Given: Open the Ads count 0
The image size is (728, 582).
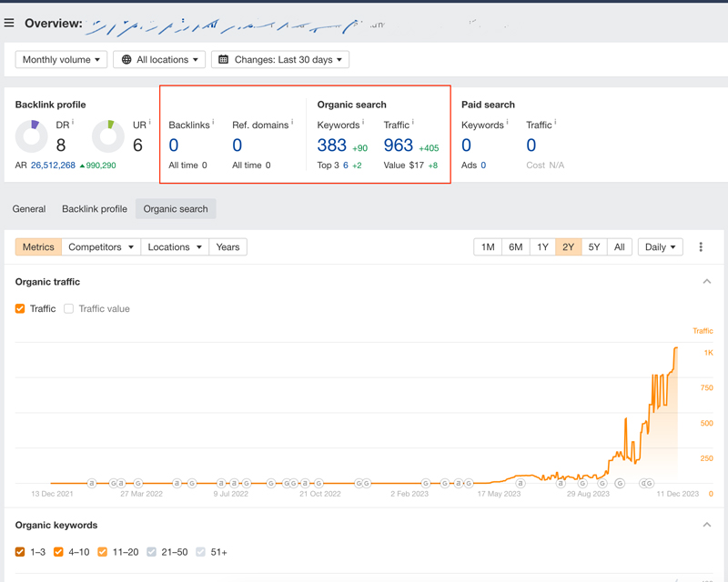Looking at the screenshot, I should point(483,166).
